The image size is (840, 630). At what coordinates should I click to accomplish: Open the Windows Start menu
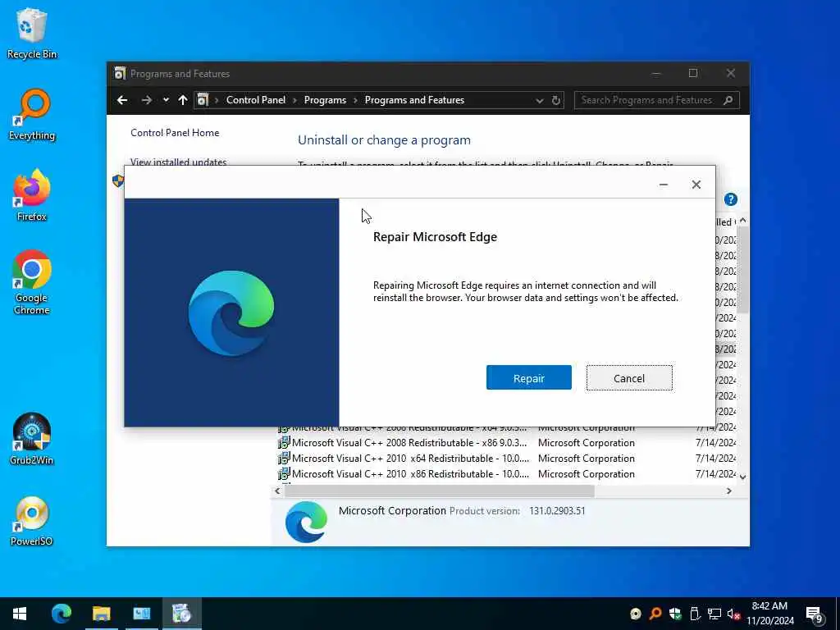pyautogui.click(x=20, y=614)
